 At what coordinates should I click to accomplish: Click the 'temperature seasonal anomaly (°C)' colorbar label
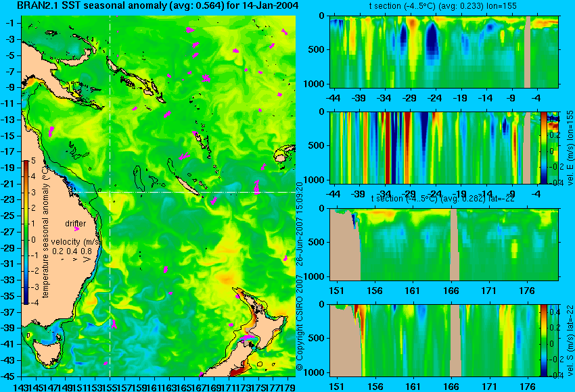tap(45, 232)
